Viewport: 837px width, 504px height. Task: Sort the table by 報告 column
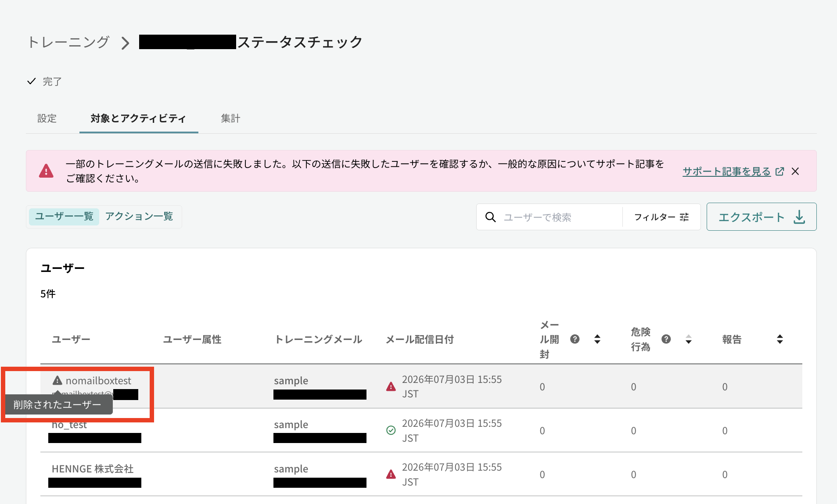tap(780, 339)
